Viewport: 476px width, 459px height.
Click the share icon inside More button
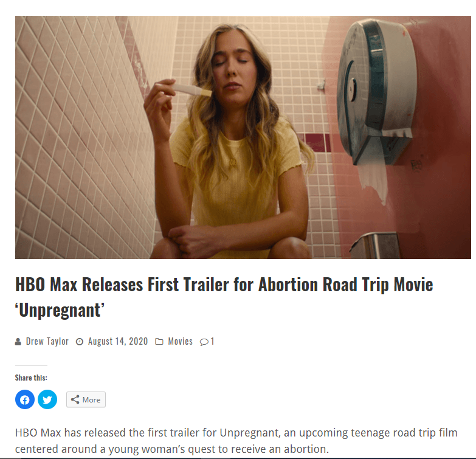[x=75, y=399]
